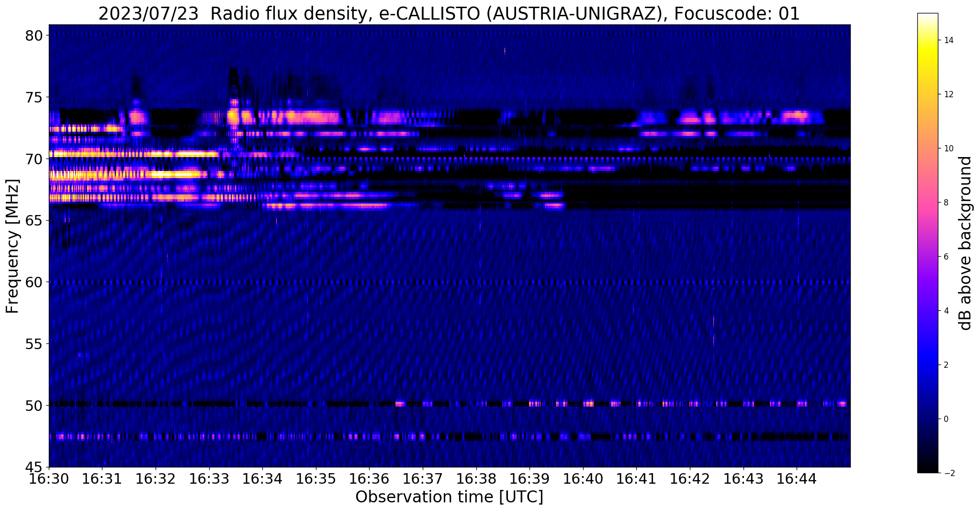Click the 16:34 time tick label
Image resolution: width=980 pixels, height=511 pixels.
(262, 479)
